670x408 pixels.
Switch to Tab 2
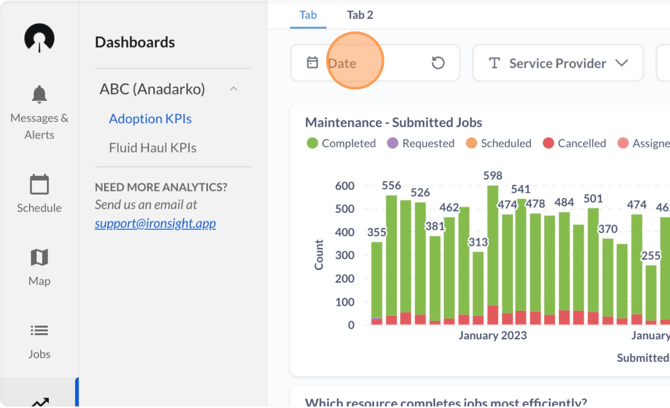pyautogui.click(x=360, y=15)
